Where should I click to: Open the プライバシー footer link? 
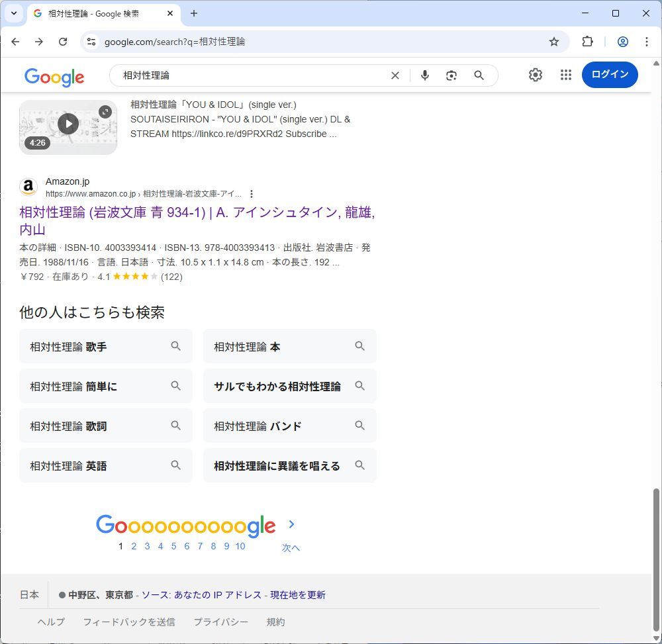220,621
